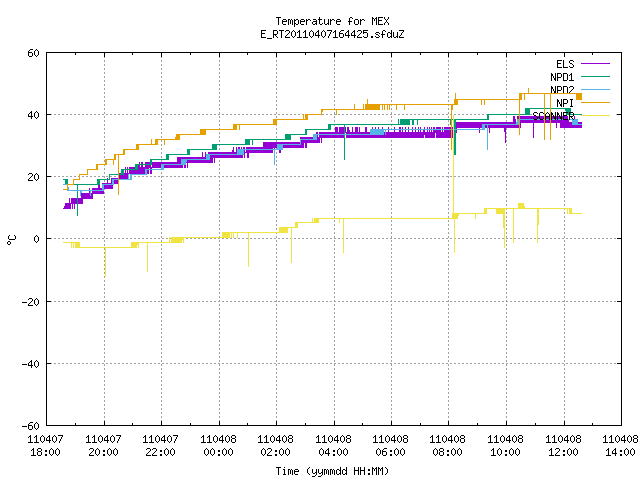Click the y-axis label -20
This screenshot has height=480, width=640.
pos(31,302)
